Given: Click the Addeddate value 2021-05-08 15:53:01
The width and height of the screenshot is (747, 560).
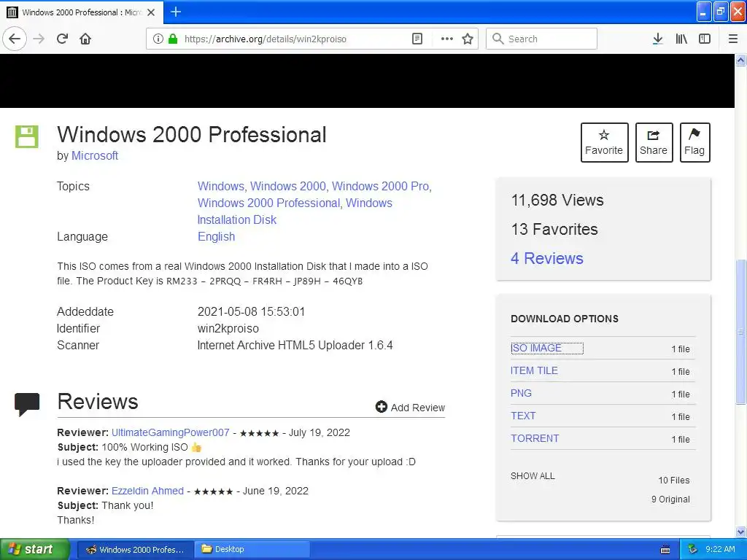Looking at the screenshot, I should 251,312.
